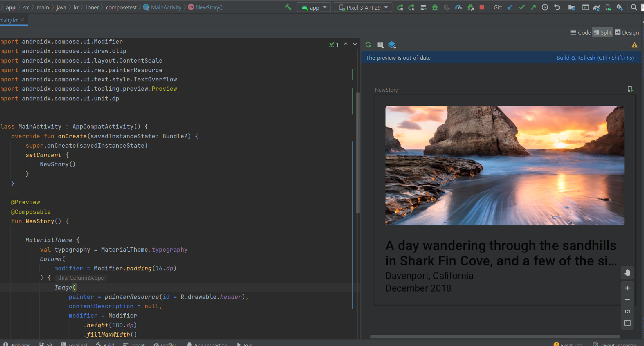Open the Pixel 3 API 29 device dropdown

[363, 7]
